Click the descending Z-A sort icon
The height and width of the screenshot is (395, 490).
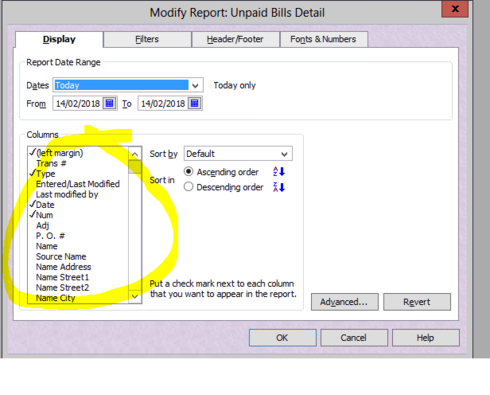[x=279, y=187]
